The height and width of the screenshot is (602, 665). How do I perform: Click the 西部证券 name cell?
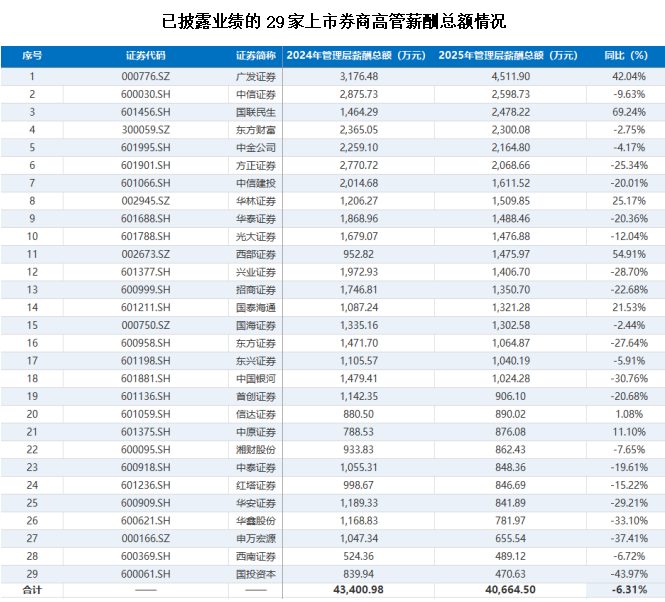point(256,255)
